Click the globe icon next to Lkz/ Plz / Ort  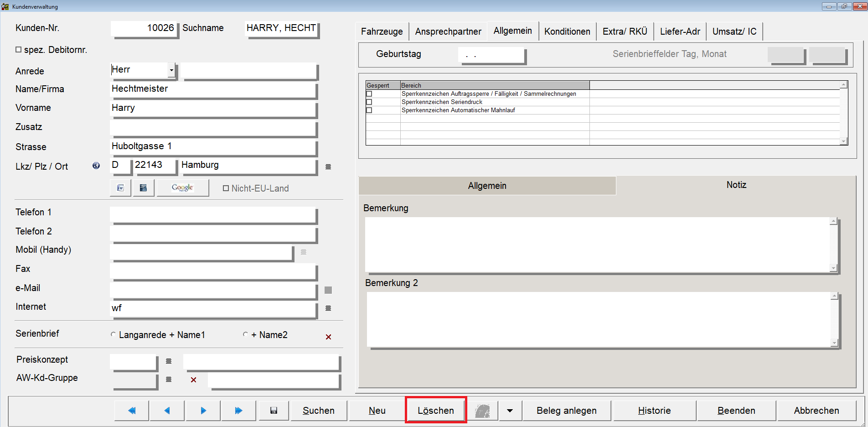tap(96, 166)
